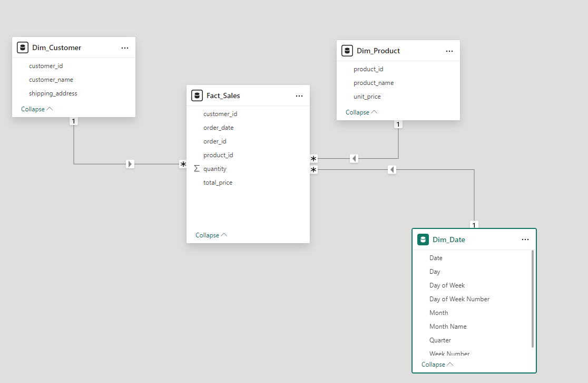
Task: Click the relationship line between Dim_Date and Fact_Sales
Action: pos(391,169)
